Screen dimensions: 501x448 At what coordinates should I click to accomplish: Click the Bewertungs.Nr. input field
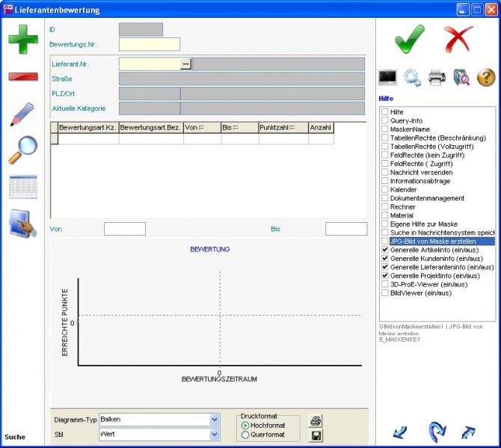[x=150, y=44]
